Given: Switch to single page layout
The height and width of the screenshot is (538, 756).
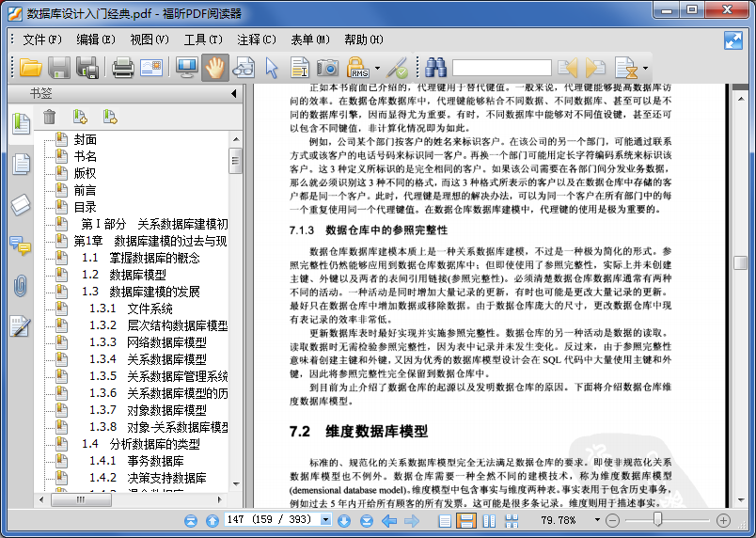Looking at the screenshot, I should 445,521.
